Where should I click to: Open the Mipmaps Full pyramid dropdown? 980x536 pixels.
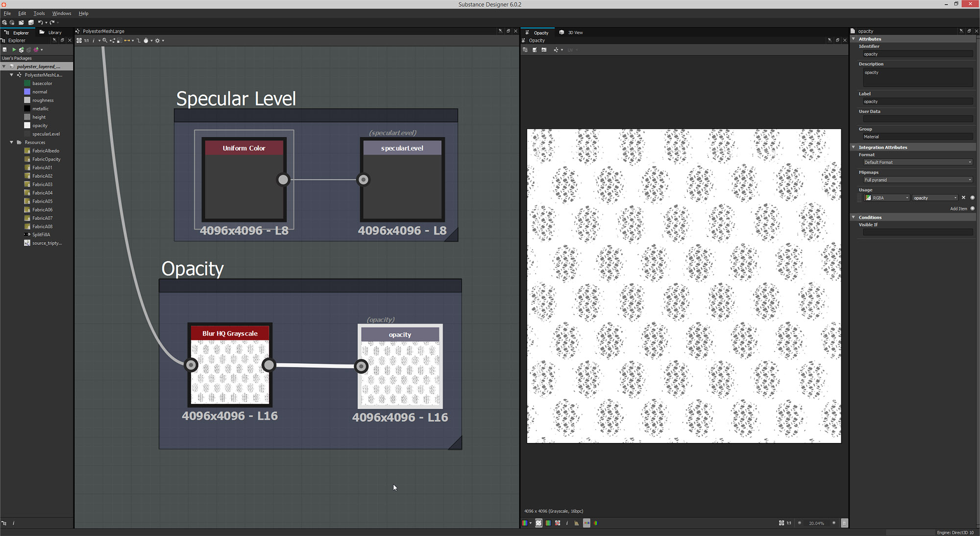coord(917,180)
